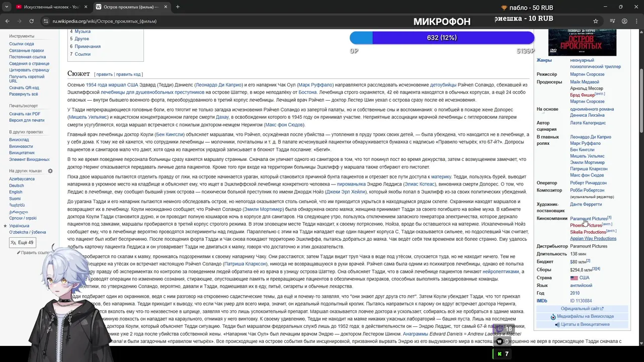Jump to contents item '4 Музыка'
Screen dimensions: 644x362
[x=80, y=31]
